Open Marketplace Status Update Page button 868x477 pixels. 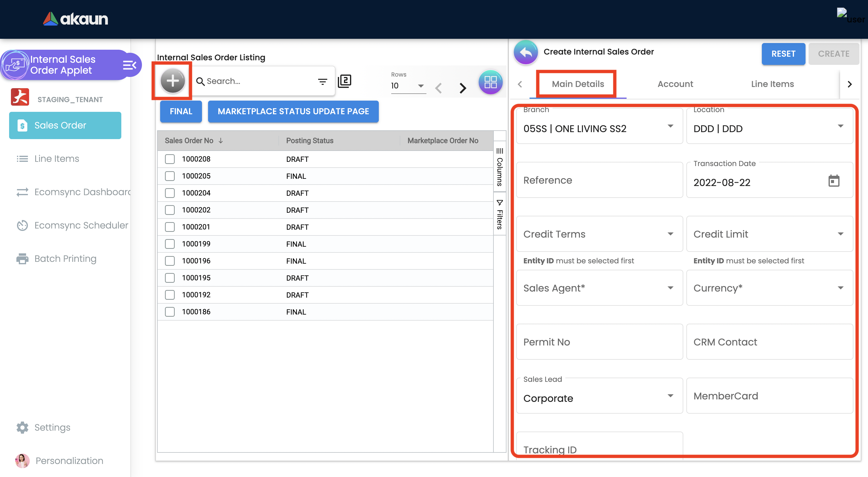[x=293, y=112]
